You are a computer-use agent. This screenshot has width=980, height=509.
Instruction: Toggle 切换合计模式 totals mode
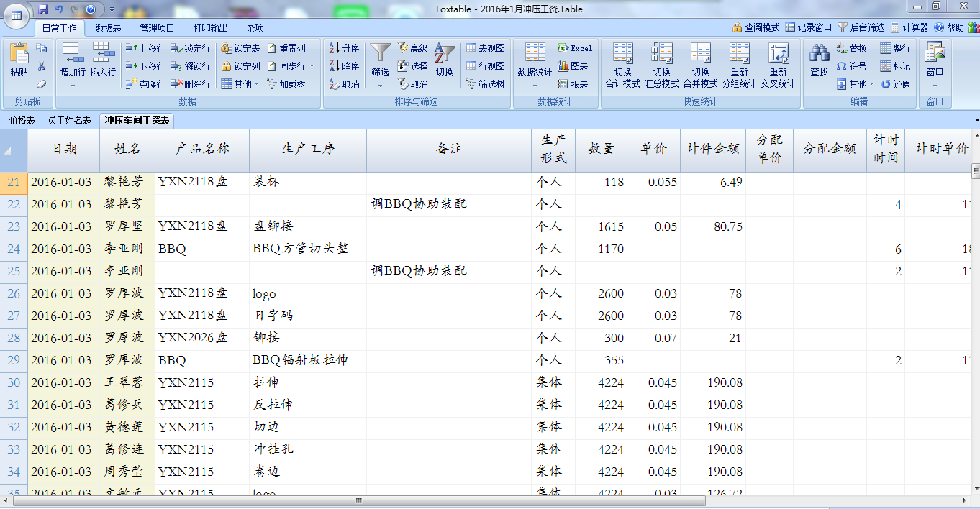point(622,65)
